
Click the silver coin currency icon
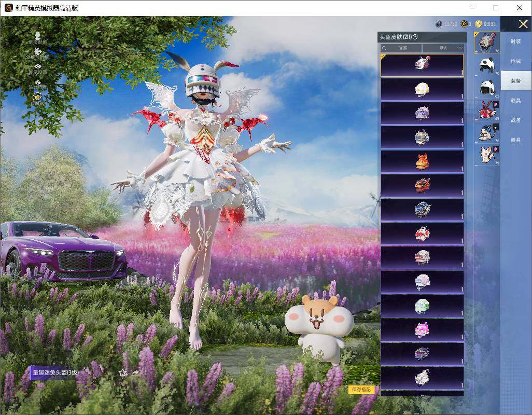click(439, 24)
